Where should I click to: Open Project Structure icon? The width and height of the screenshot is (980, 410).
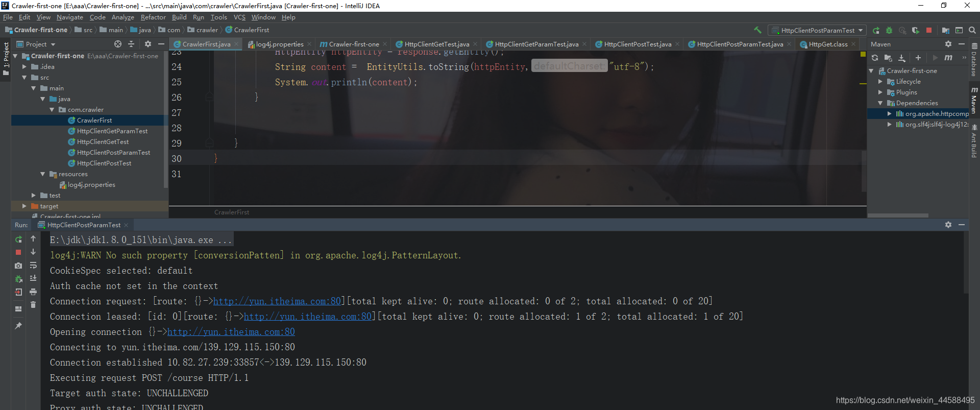945,30
